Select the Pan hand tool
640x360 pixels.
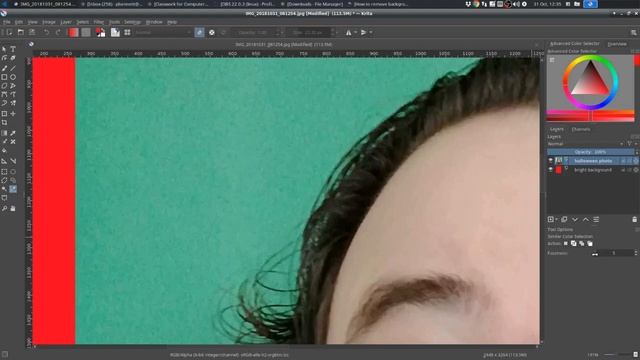[13, 209]
